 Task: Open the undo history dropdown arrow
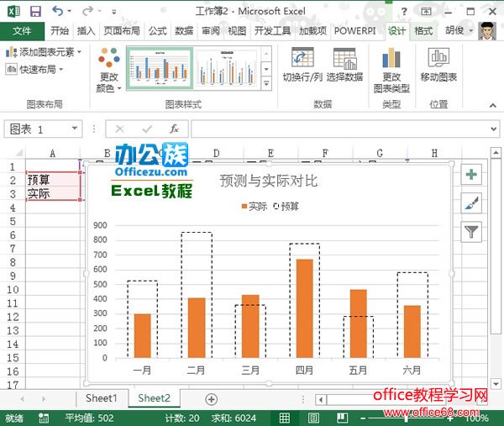[x=69, y=11]
